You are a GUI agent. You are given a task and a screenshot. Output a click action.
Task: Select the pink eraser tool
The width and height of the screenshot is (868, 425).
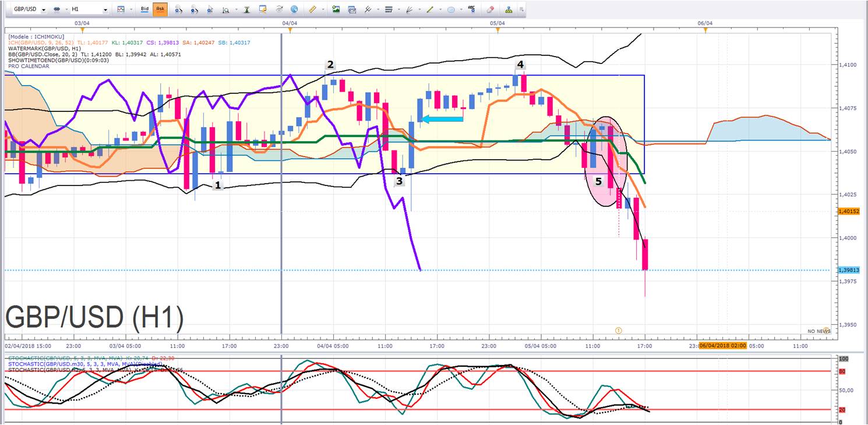coord(490,10)
